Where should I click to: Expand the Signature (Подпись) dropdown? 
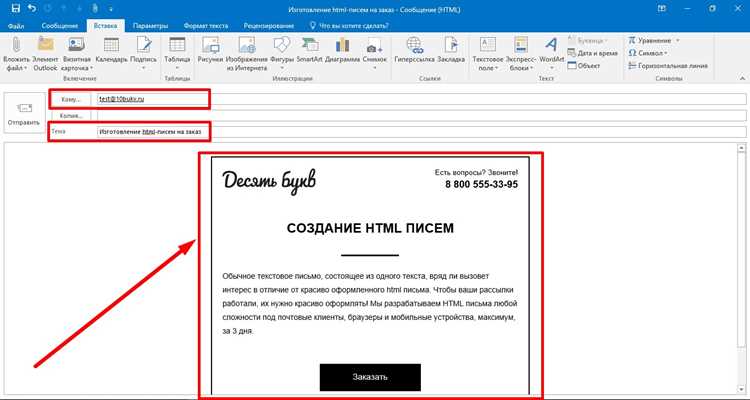point(143,68)
